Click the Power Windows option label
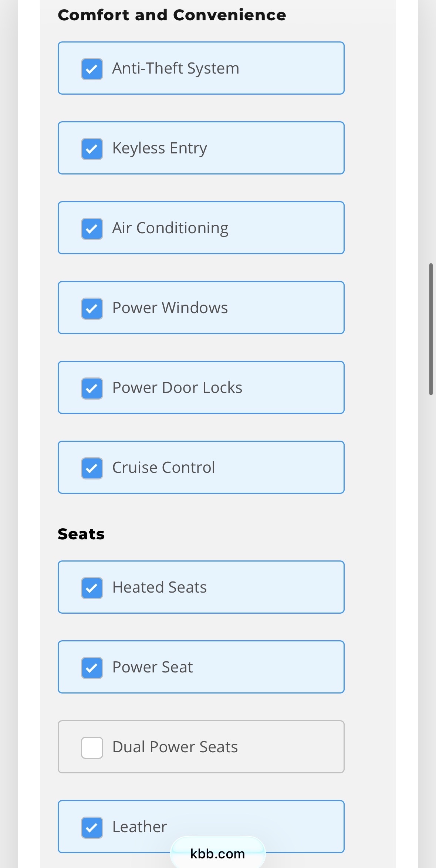Image resolution: width=436 pixels, height=868 pixels. click(170, 308)
